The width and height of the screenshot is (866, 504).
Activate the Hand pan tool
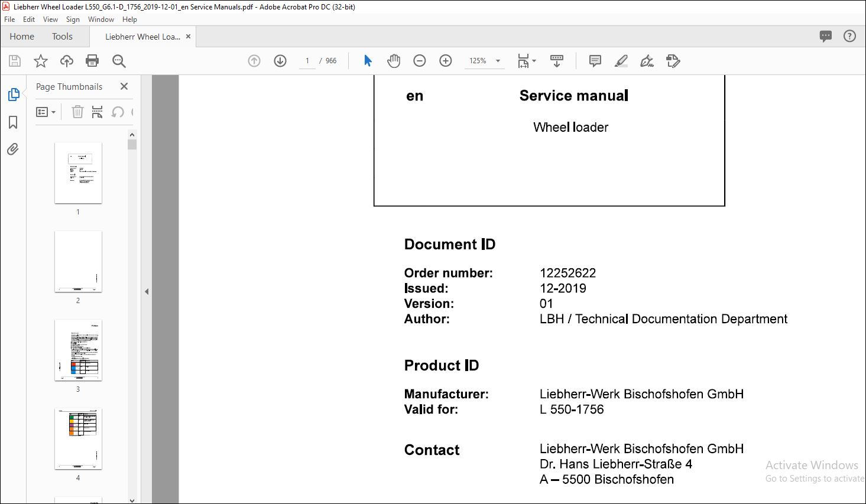(x=394, y=61)
